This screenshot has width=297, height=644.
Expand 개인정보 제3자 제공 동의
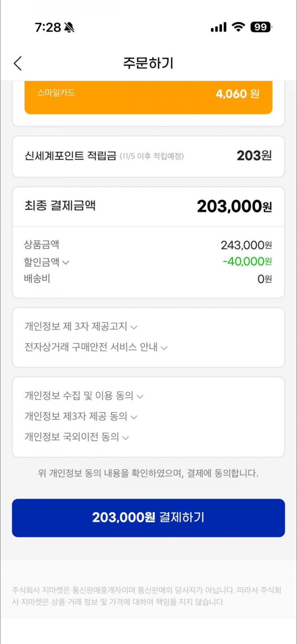tap(81, 416)
